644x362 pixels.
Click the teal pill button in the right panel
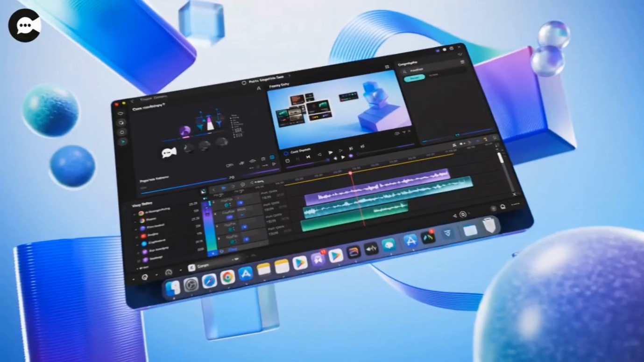414,78
